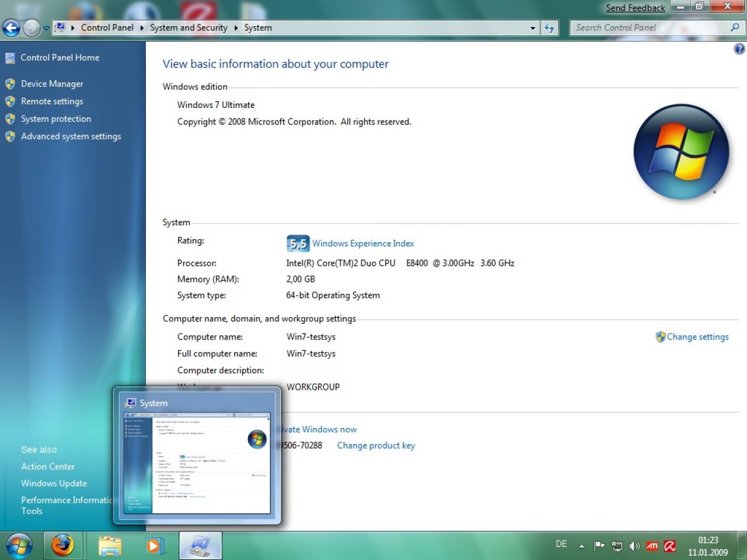Viewport: 747px width, 560px height.
Task: Click the System taskbar button
Action: [x=200, y=545]
